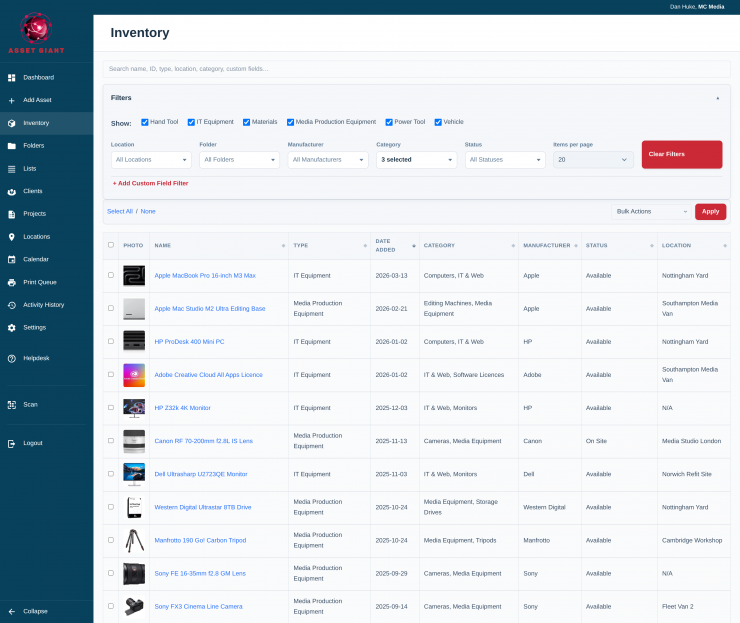Tick the Canon RF 70-200mm lens checkbox
Screen dimensions: 740x623
click(x=111, y=440)
